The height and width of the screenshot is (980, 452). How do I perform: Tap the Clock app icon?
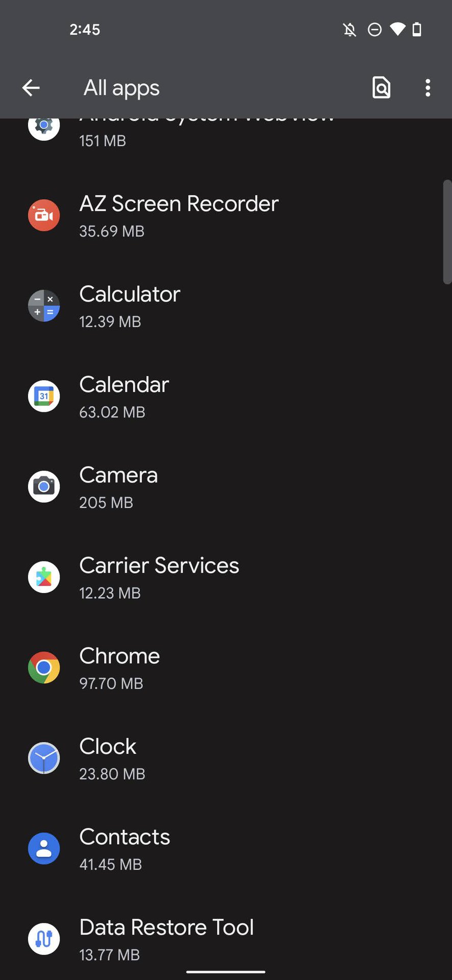click(44, 758)
